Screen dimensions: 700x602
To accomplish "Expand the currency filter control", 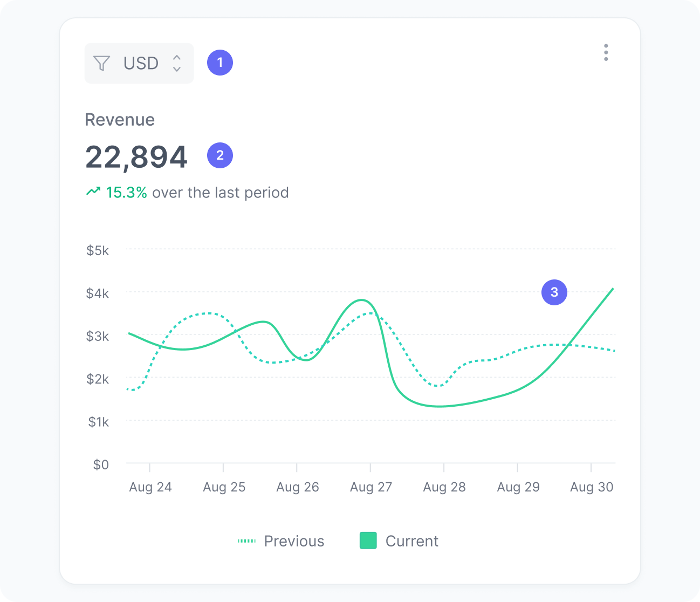I will click(x=139, y=63).
